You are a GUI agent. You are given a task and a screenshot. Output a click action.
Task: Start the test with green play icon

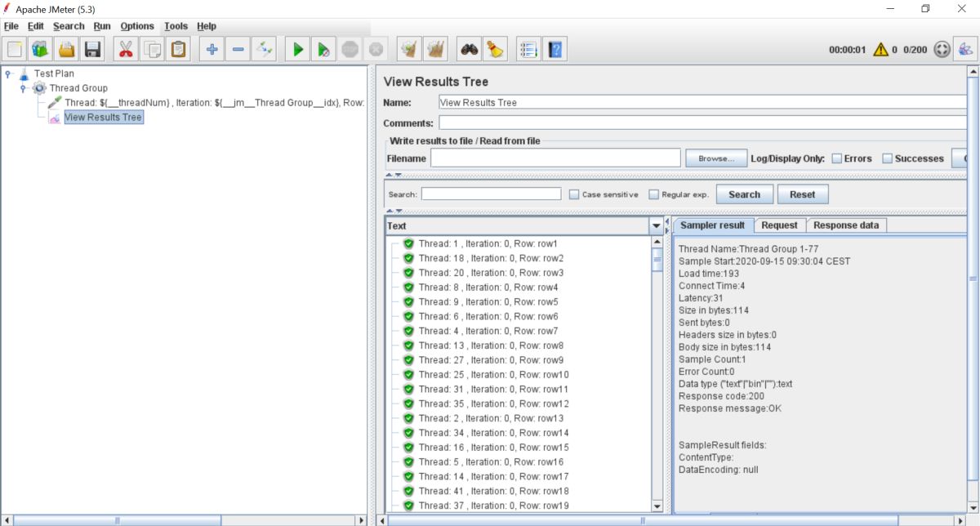click(x=297, y=49)
